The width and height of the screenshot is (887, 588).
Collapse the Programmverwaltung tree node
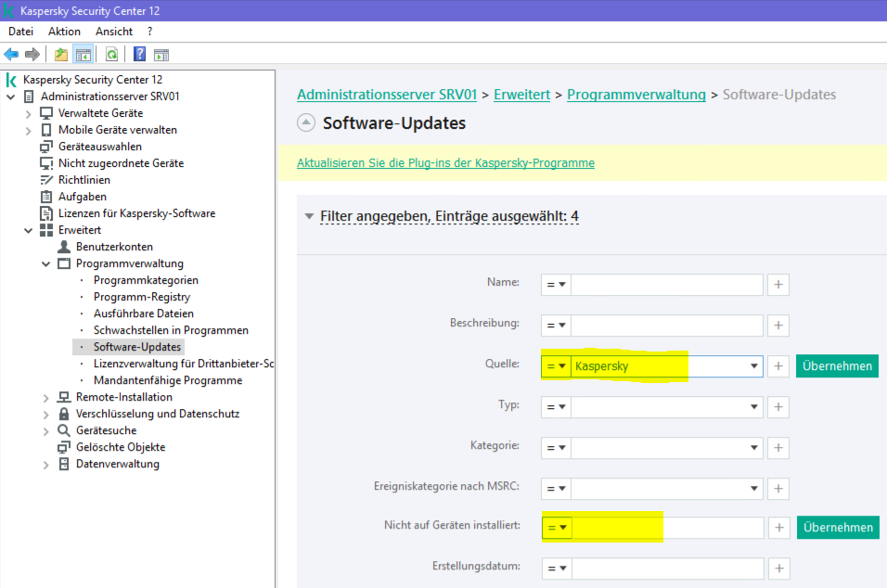[45, 264]
